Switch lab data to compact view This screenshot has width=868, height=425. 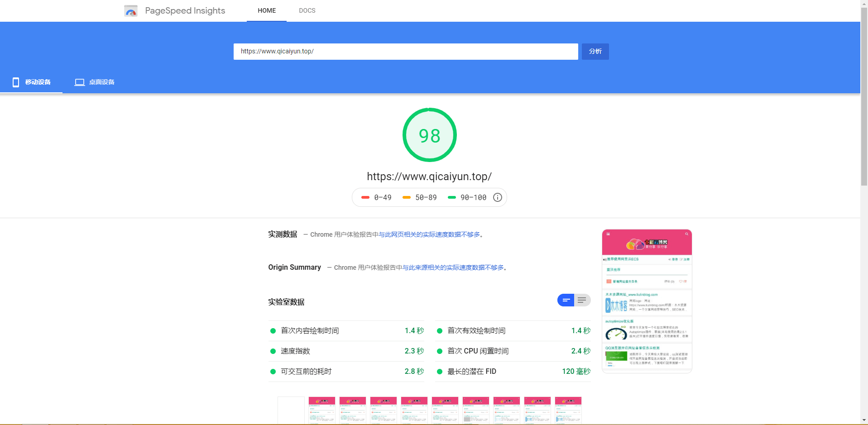pyautogui.click(x=566, y=300)
